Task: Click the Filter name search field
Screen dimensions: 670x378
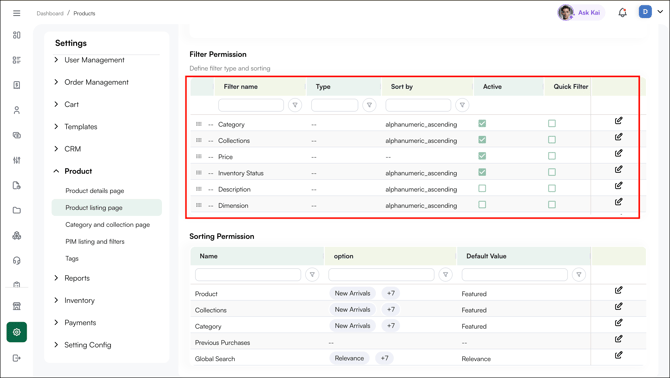Action: click(251, 105)
